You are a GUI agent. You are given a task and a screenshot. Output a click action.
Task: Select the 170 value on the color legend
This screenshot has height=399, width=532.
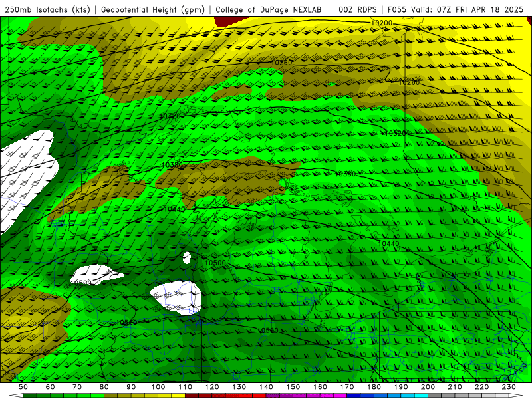coord(347,387)
